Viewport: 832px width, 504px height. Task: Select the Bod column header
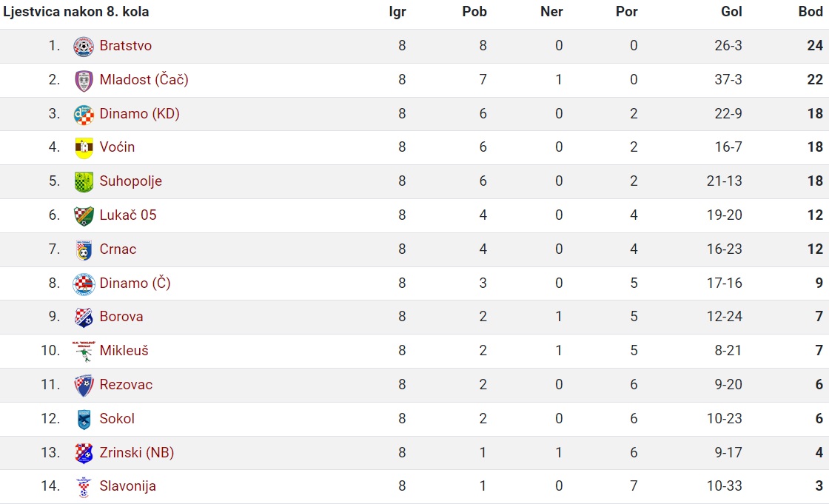811,12
